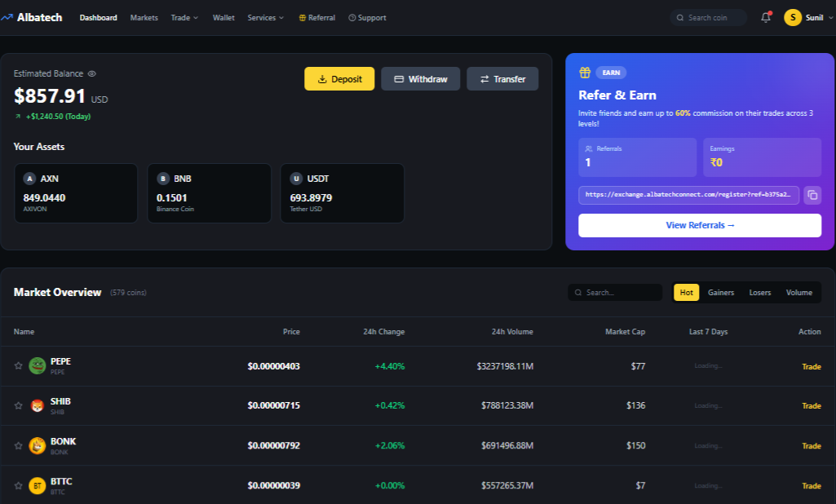This screenshot has height=504, width=836.
Task: Go to Dashboard in navigation
Action: [x=98, y=18]
